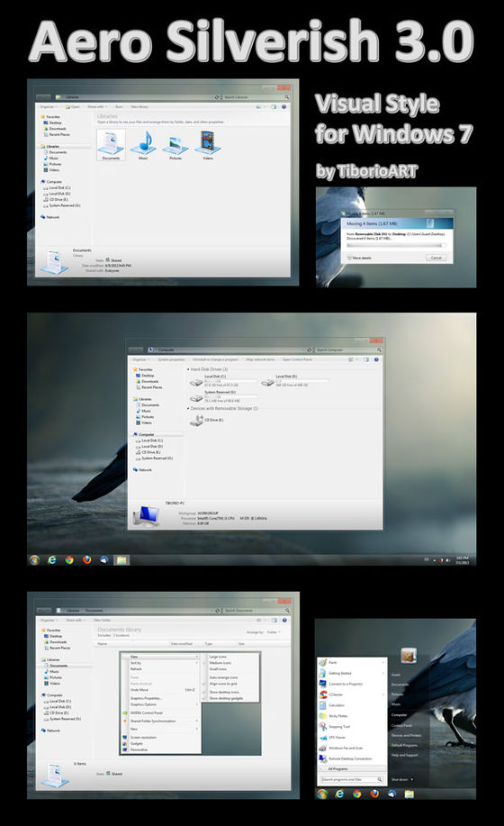Viewport: 504px width, 826px height.
Task: Toggle Align icons to grid option
Action: pyautogui.click(x=223, y=684)
